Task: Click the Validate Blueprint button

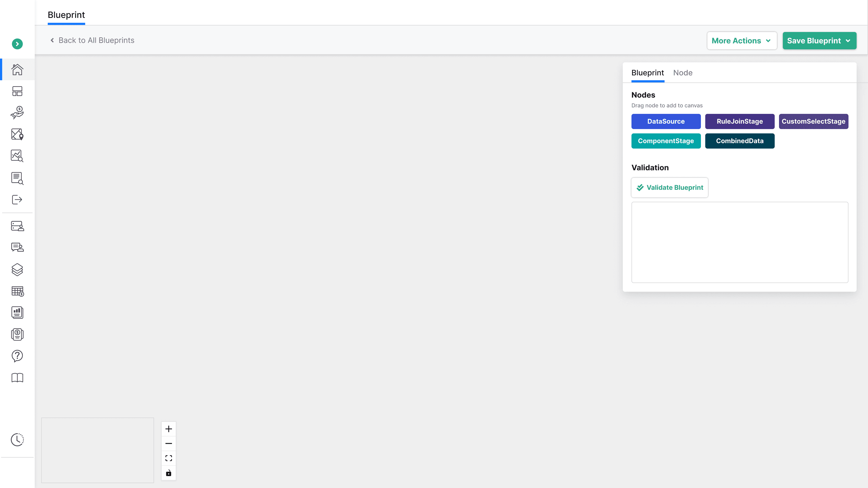Action: point(669,188)
